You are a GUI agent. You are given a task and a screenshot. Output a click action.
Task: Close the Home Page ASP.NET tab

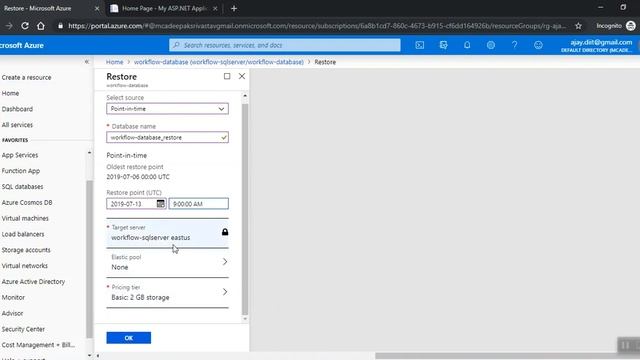pos(215,8)
